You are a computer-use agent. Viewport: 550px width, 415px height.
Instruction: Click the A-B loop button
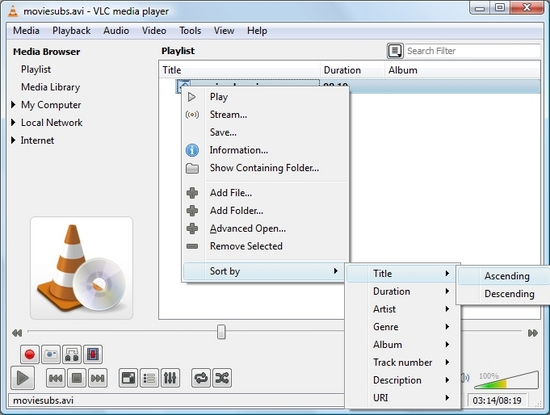[72, 354]
